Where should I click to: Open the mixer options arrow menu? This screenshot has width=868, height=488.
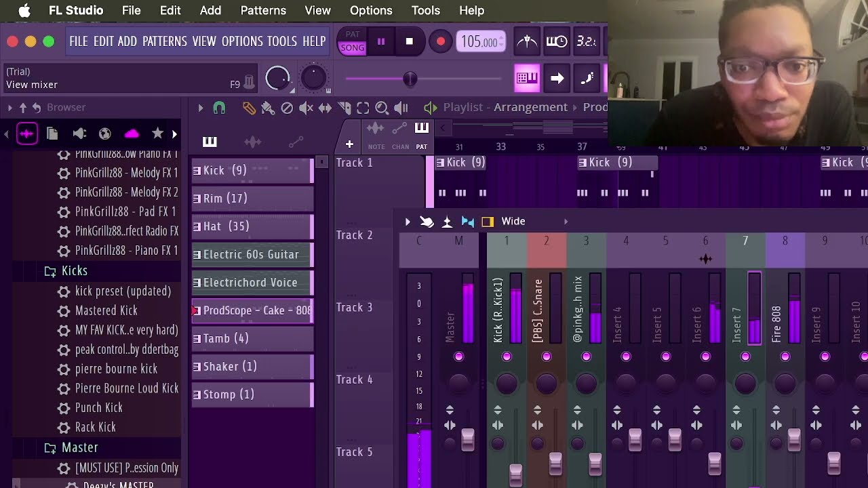408,222
